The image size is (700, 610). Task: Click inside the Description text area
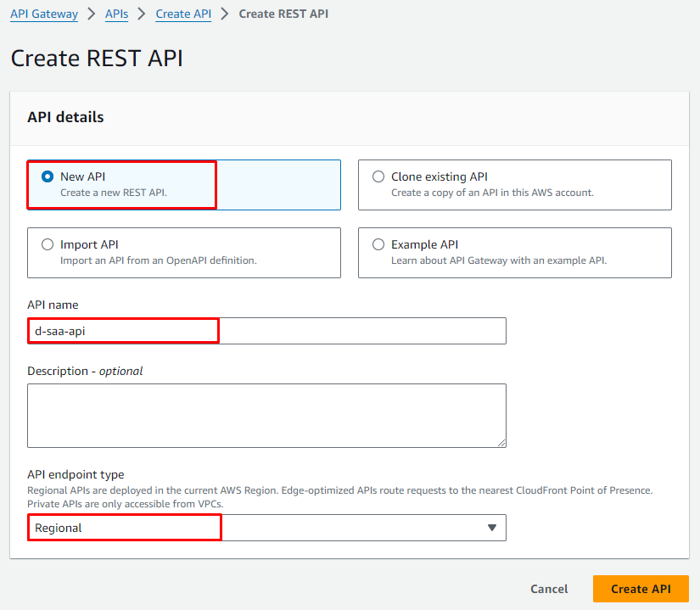[x=266, y=415]
